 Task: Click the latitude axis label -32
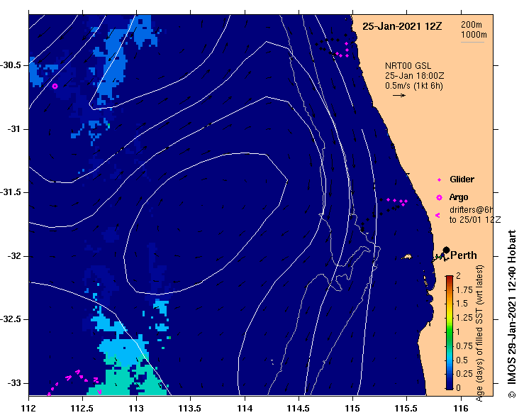click(x=14, y=256)
